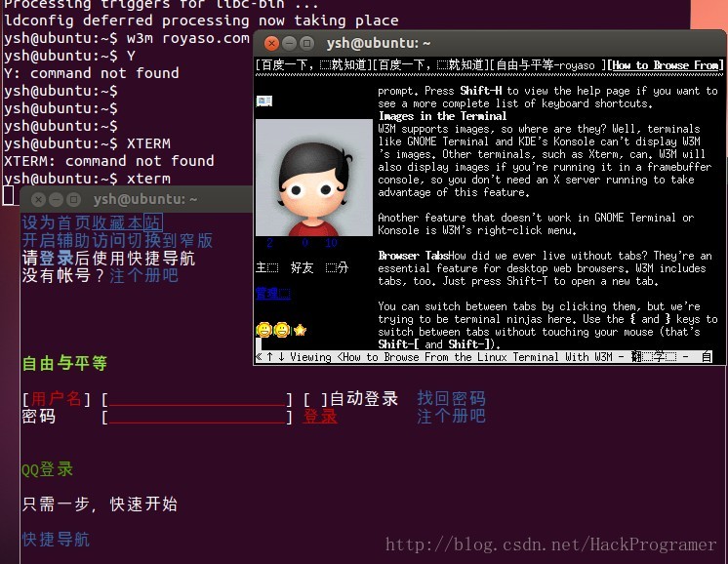
Task: Select the 'How to Browse From' tab
Action: 666,65
